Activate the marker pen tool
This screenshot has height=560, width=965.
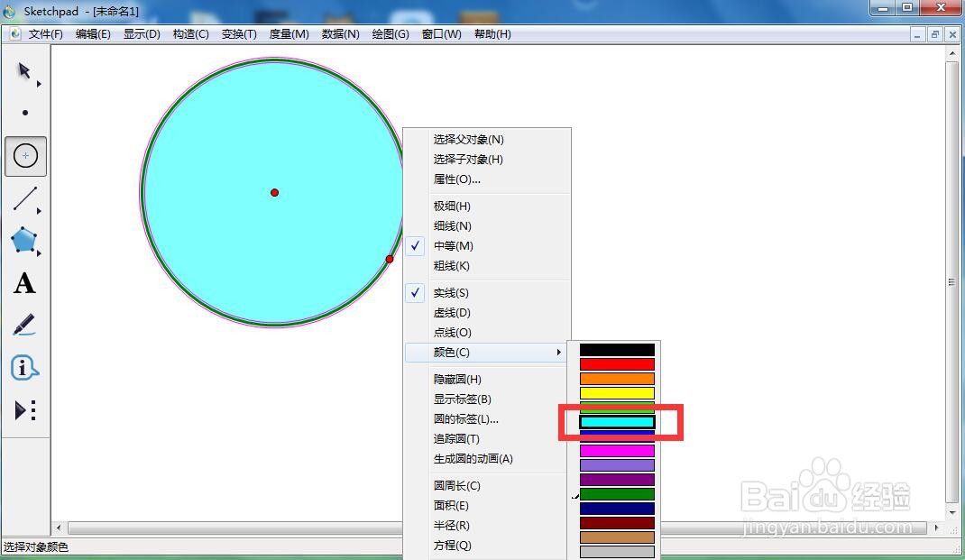pos(25,325)
